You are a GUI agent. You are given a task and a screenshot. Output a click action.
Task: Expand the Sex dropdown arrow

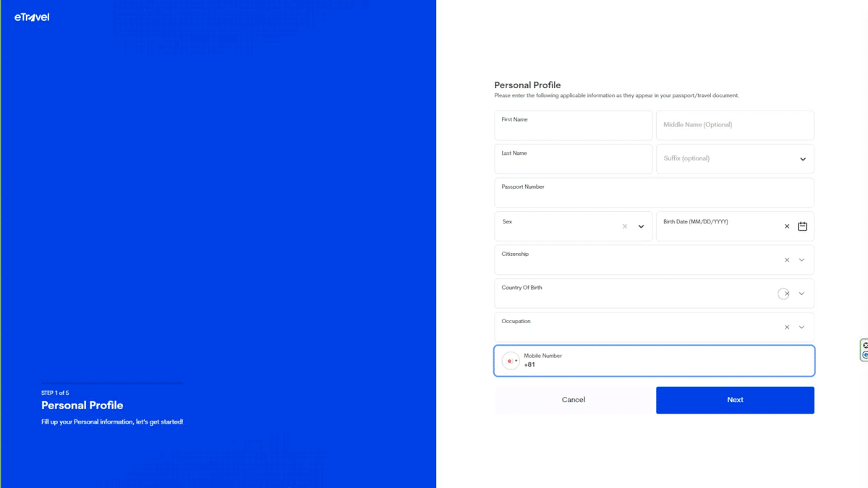(641, 226)
